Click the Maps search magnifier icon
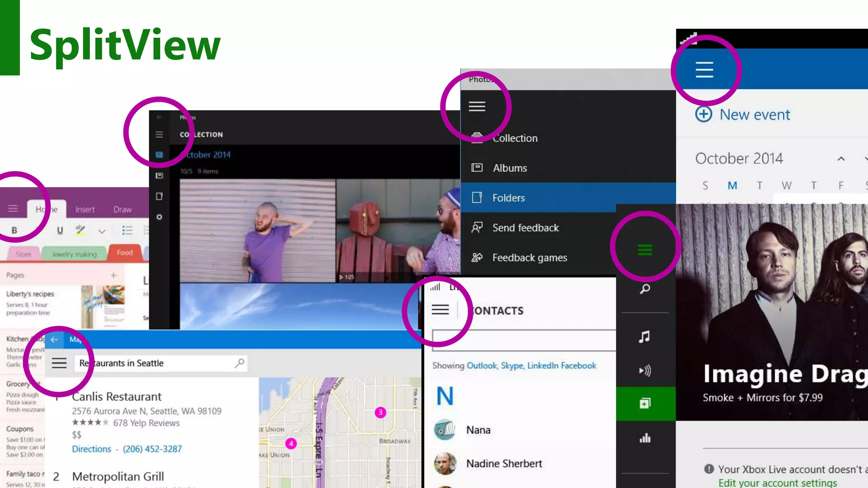 pyautogui.click(x=239, y=363)
